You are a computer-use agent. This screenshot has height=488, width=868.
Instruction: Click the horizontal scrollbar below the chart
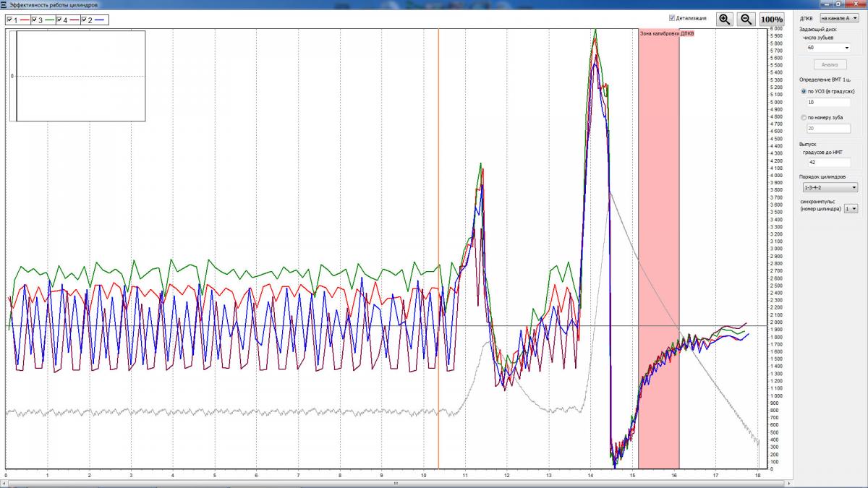click(395, 483)
